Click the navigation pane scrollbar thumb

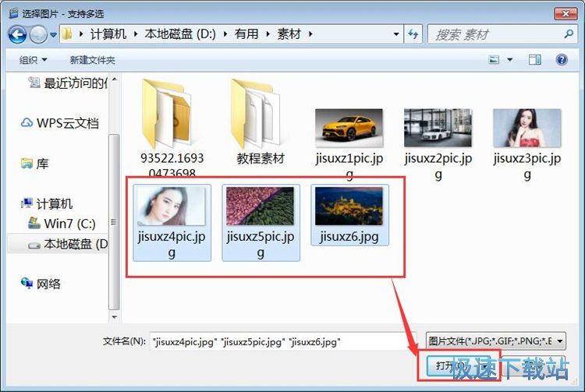[114, 222]
